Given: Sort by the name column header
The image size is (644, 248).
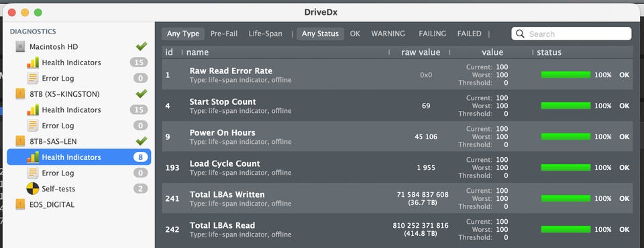Looking at the screenshot, I should point(197,52).
